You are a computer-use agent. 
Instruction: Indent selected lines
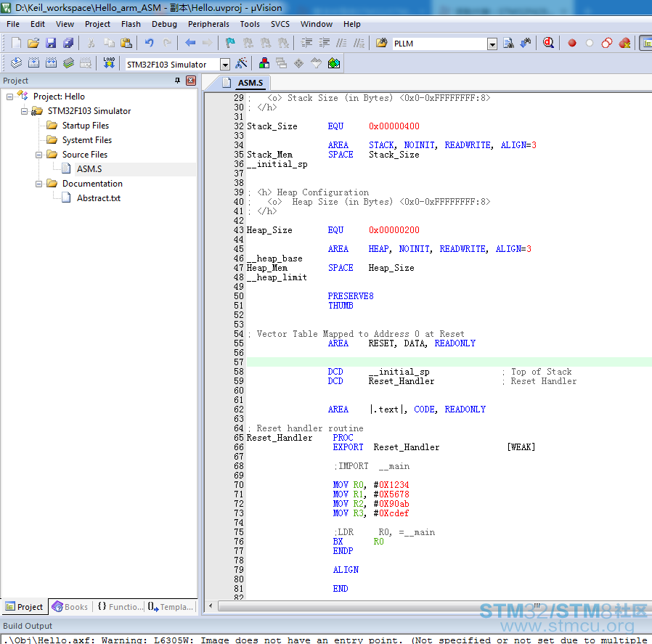[306, 44]
